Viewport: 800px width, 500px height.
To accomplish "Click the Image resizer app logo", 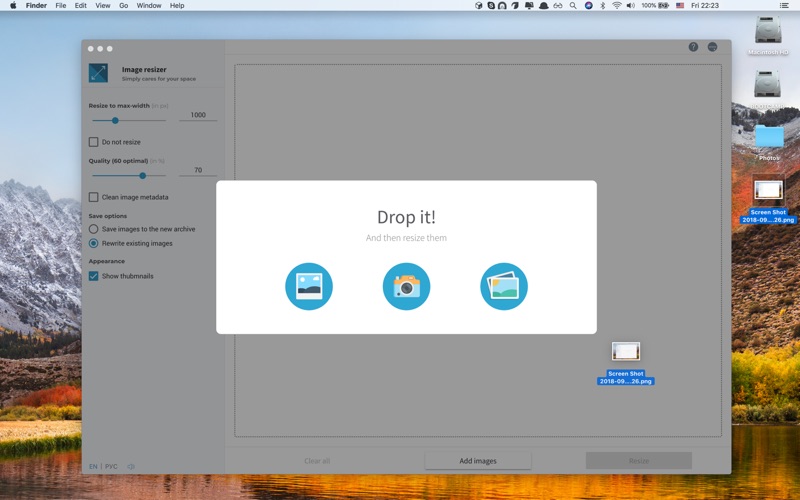I will [98, 73].
